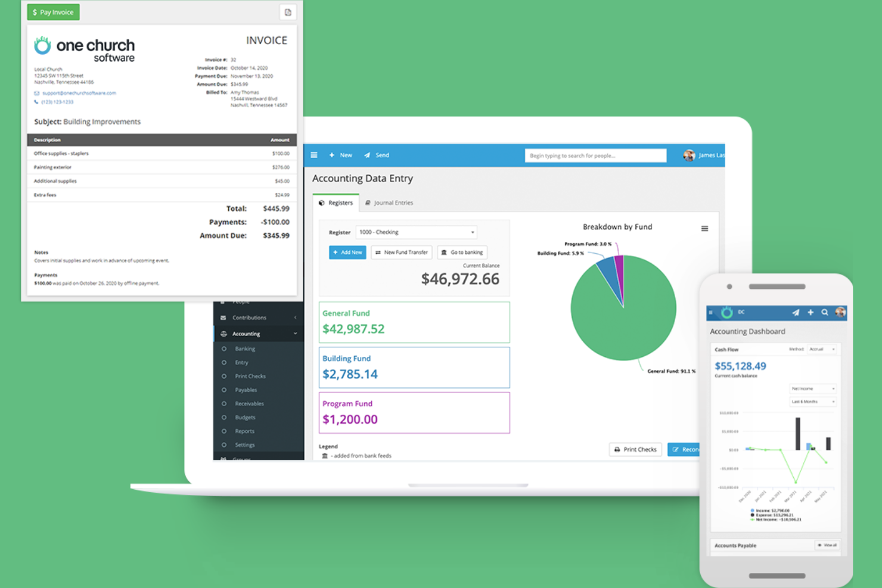Open the Send paper plane icon
Viewport: 882px width, 588px height.
pyautogui.click(x=369, y=155)
